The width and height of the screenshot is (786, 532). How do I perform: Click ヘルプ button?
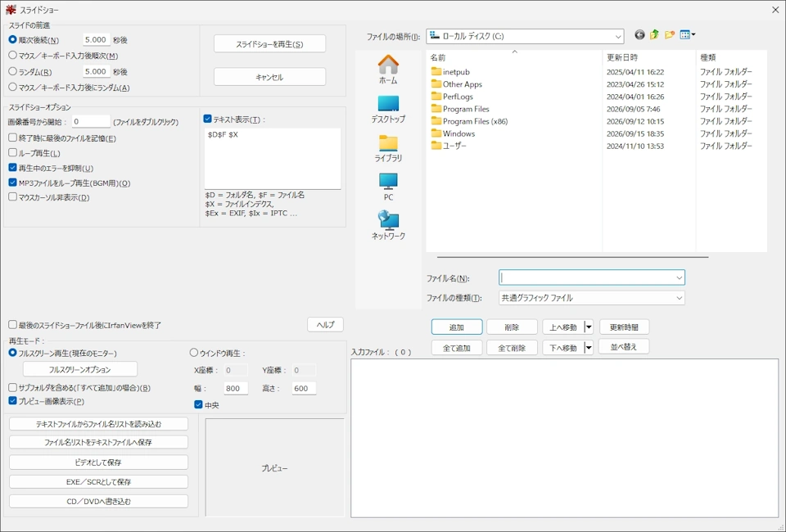click(325, 325)
